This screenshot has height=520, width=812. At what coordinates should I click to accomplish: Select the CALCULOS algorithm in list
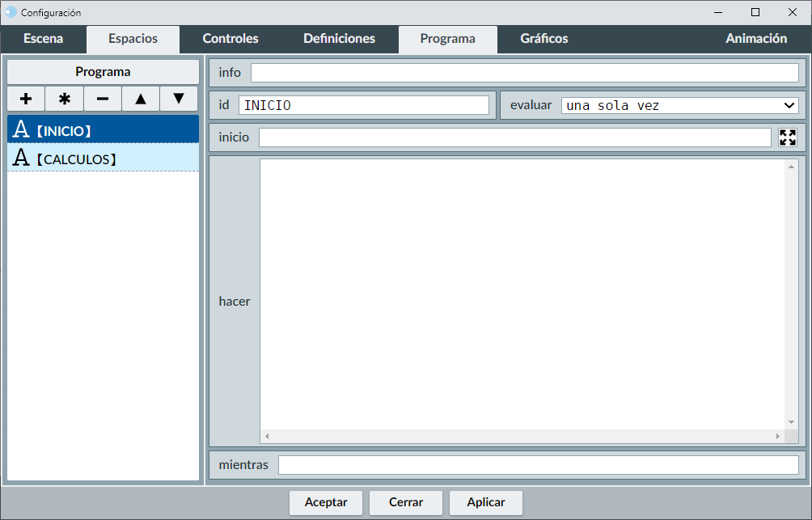(x=103, y=159)
